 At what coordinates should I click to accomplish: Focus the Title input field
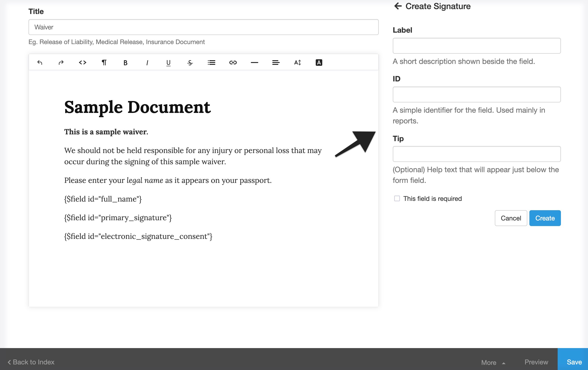203,27
